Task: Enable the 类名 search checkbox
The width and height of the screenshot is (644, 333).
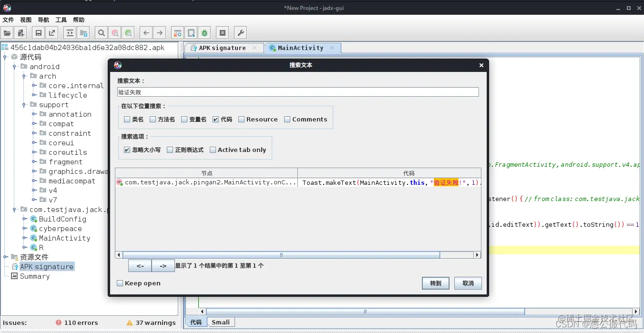Action: click(x=127, y=120)
